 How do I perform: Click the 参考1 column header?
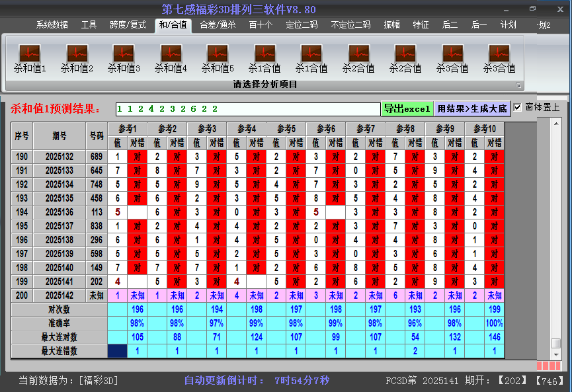(128, 129)
